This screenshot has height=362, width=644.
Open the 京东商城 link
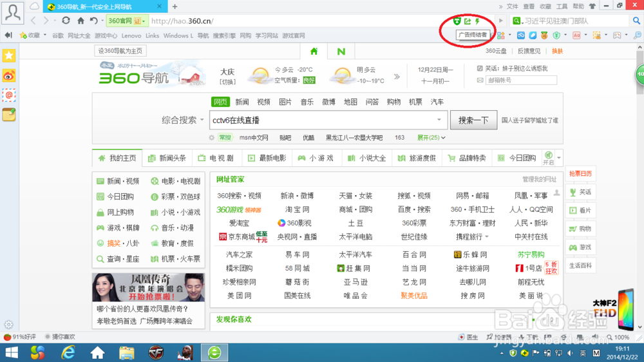(241, 236)
